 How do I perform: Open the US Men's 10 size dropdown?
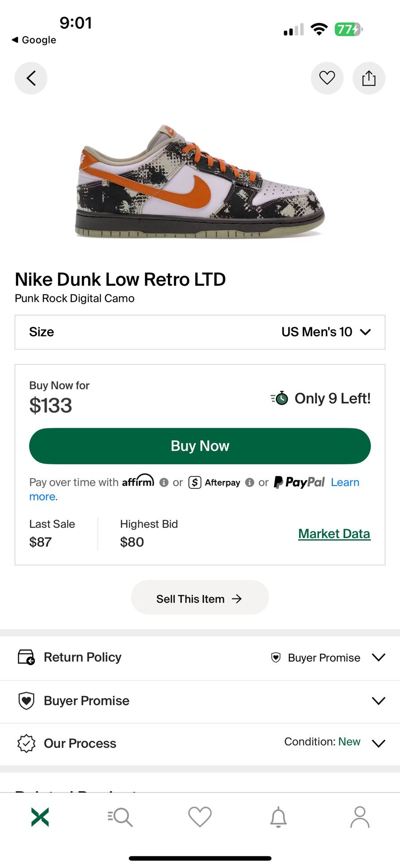click(200, 332)
